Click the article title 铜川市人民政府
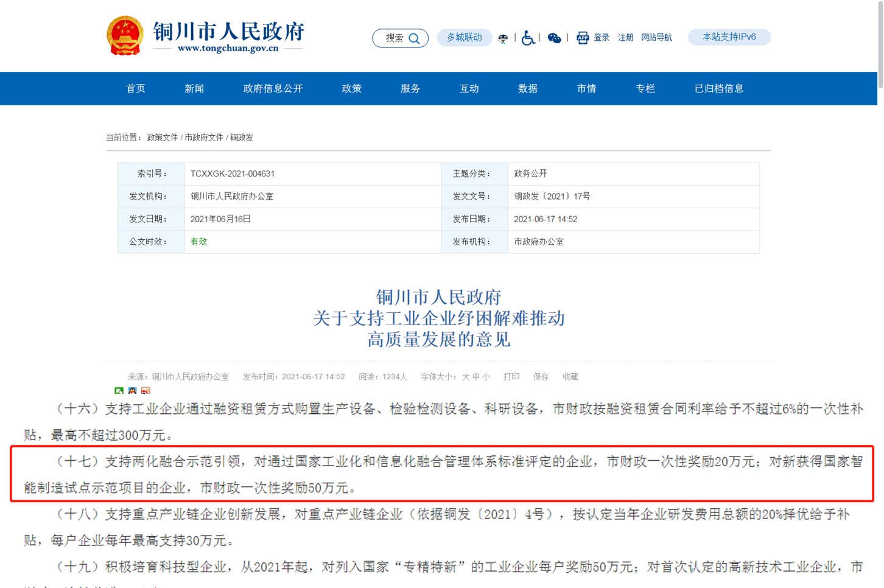Screen dimensions: 884x588 (x=438, y=297)
